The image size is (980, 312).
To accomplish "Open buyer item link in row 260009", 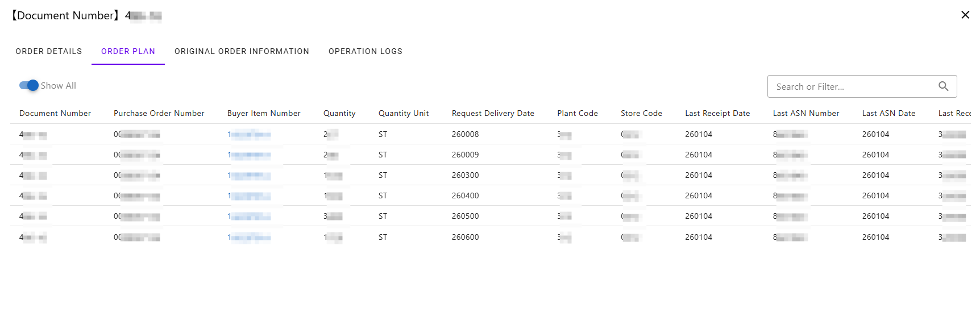I will [249, 155].
